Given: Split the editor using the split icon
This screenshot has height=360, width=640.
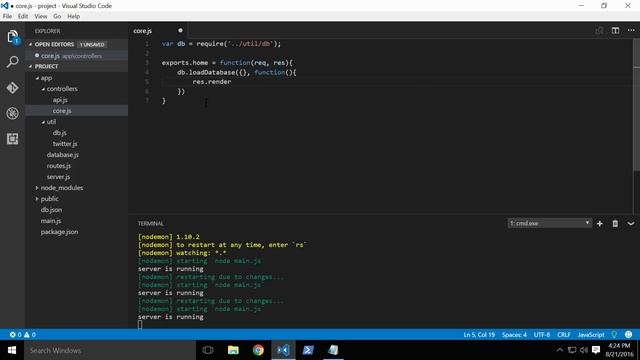Looking at the screenshot, I should (x=615, y=31).
